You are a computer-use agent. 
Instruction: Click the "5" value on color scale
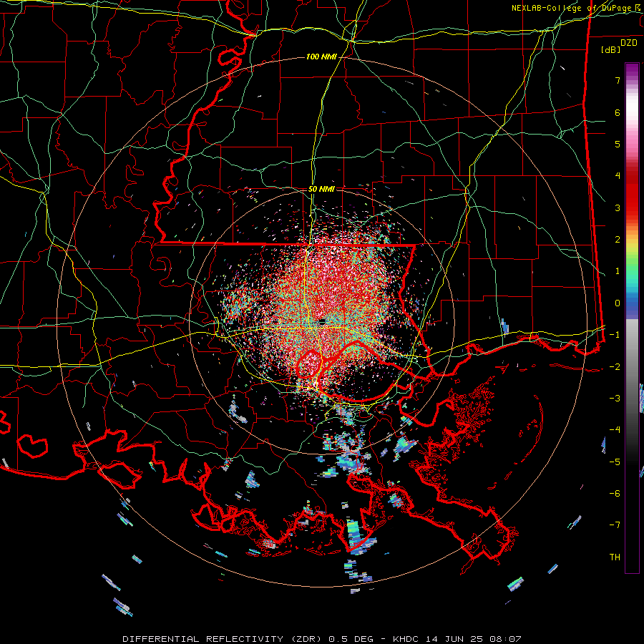pyautogui.click(x=618, y=144)
